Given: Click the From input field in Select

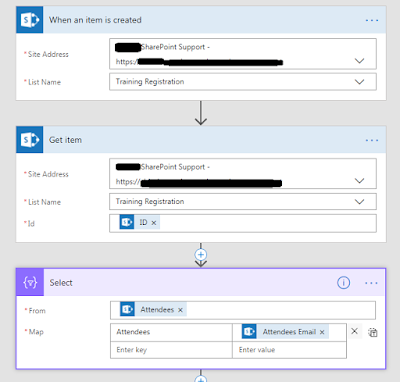Looking at the screenshot, I should pos(243,310).
